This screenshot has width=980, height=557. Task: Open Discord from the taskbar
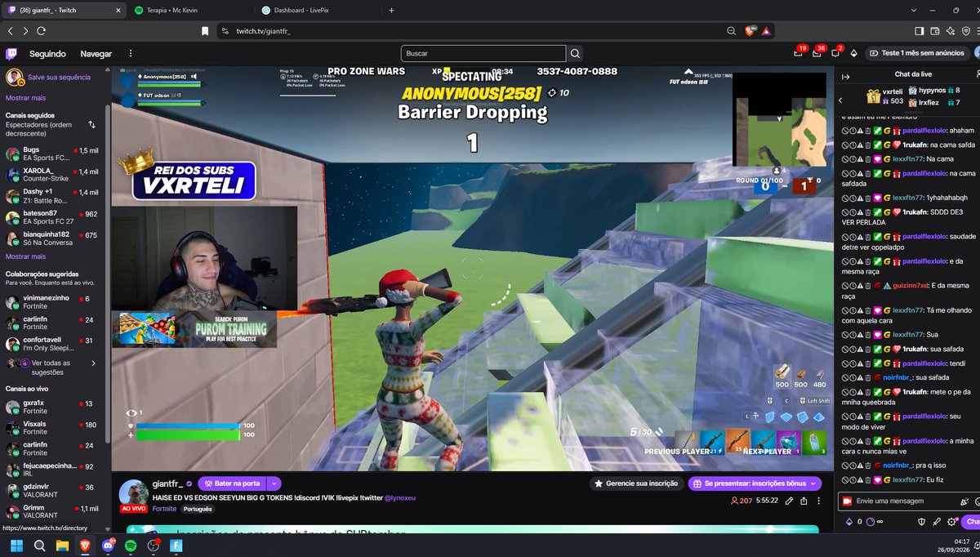point(108,545)
